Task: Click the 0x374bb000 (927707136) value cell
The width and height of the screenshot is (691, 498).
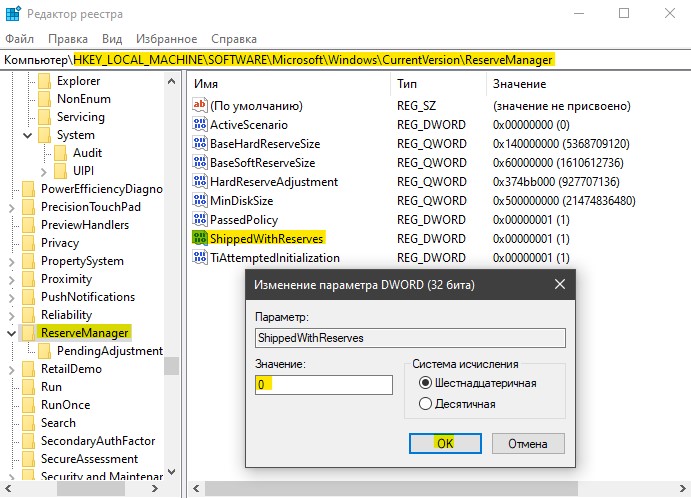Action: click(x=556, y=182)
